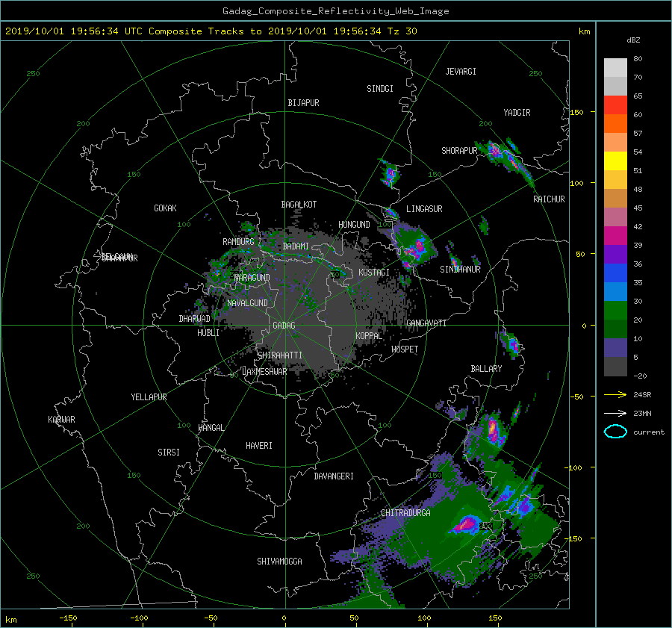Select the magenta swatch beside 42 dBZ

click(x=615, y=235)
